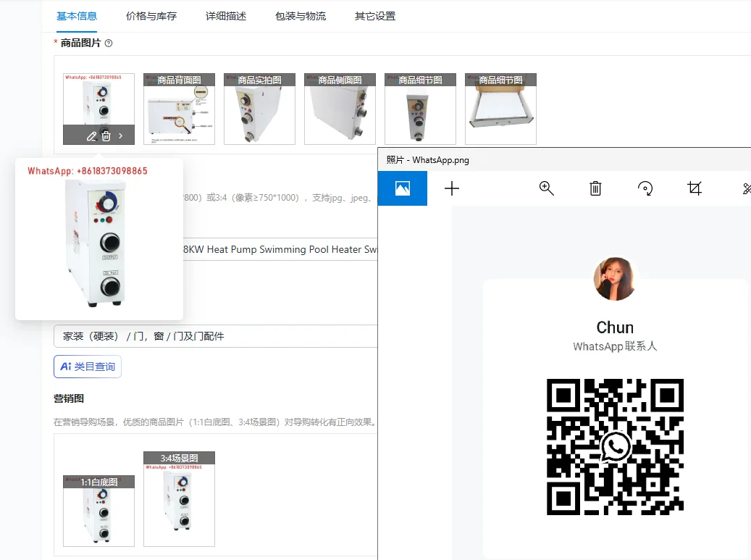Click the plus icon in Photos toolbar
Screen dimensions: 751x560
click(451, 188)
